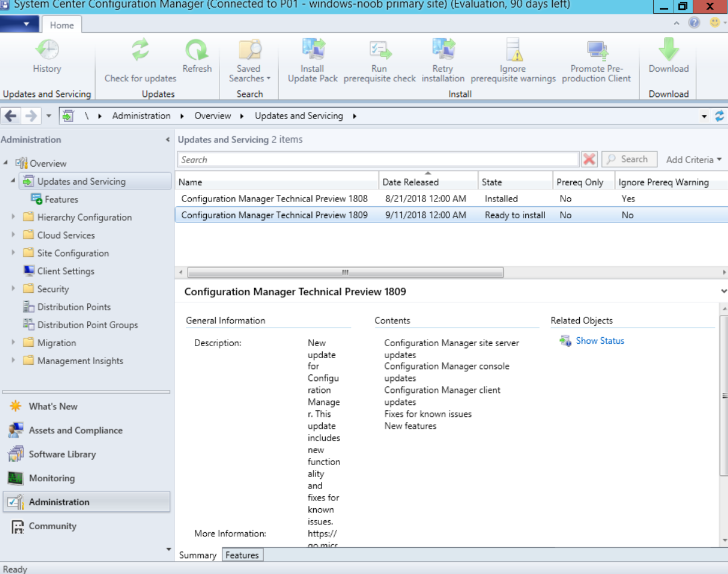The height and width of the screenshot is (574, 728).
Task: Collapse details pane with the chevron
Action: tap(724, 291)
